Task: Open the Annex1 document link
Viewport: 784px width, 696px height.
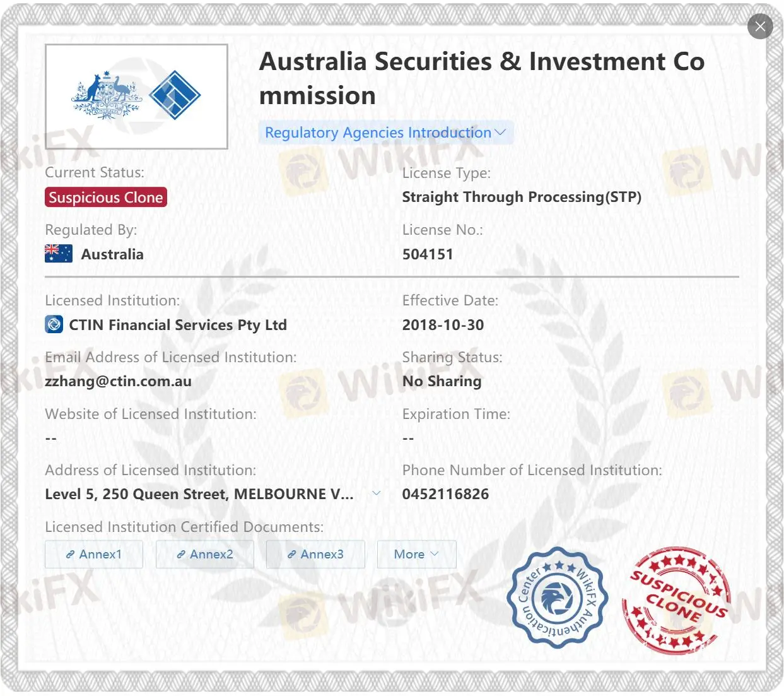Action: [x=94, y=554]
